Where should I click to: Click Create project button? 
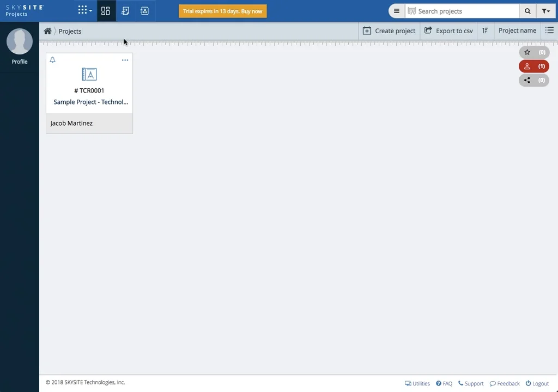[389, 31]
